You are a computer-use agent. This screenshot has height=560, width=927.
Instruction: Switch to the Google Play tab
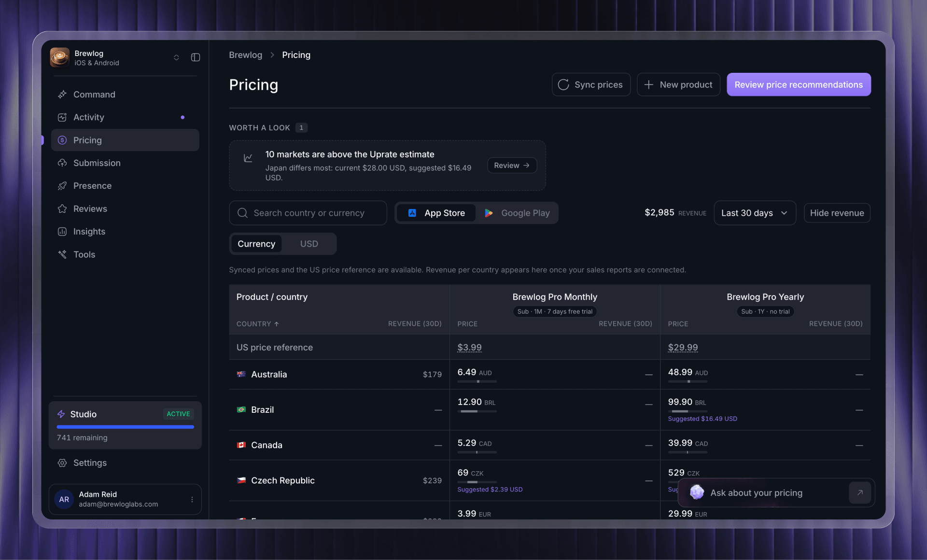517,213
